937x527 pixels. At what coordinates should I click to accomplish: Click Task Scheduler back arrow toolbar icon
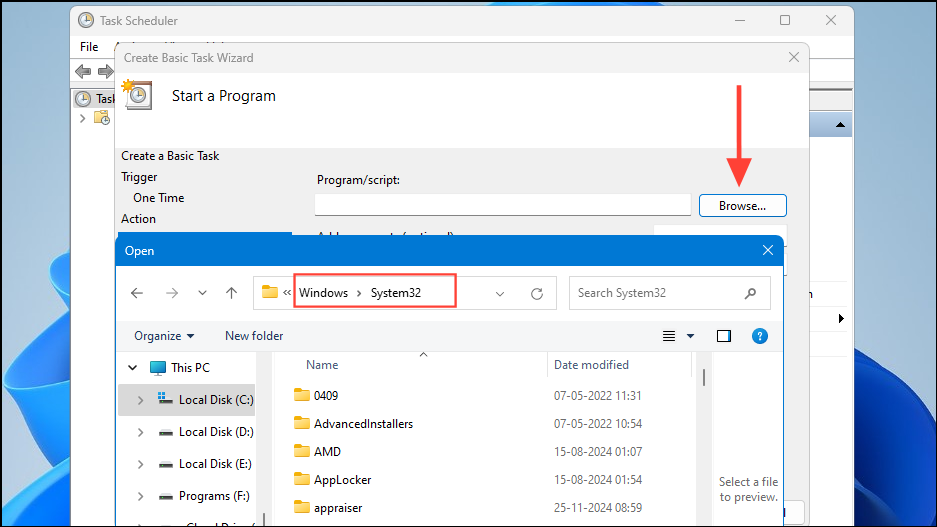click(x=83, y=72)
